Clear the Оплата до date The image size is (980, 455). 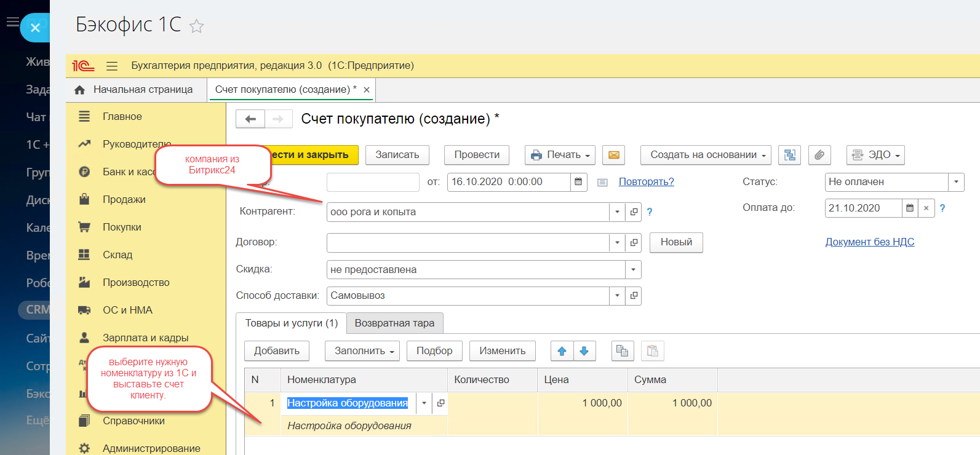(926, 208)
